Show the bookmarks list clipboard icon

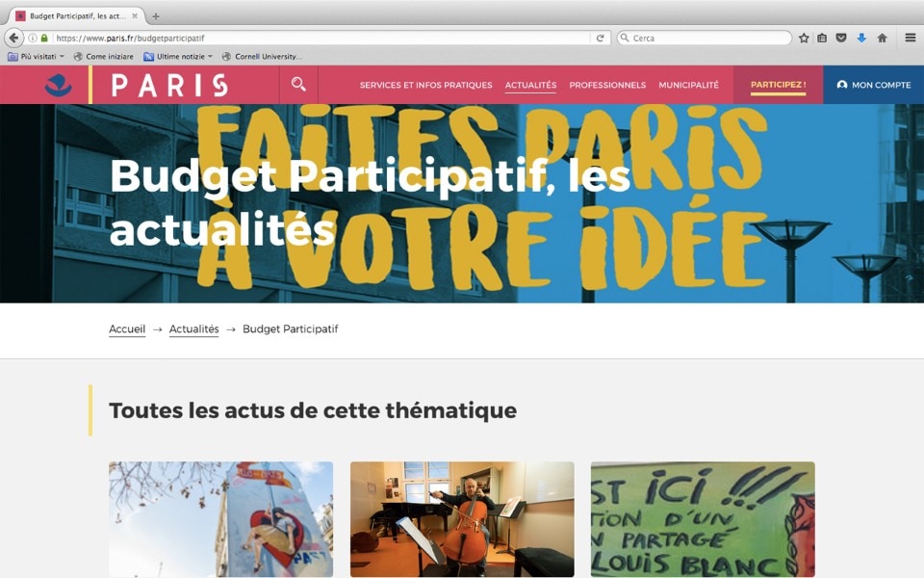click(821, 38)
